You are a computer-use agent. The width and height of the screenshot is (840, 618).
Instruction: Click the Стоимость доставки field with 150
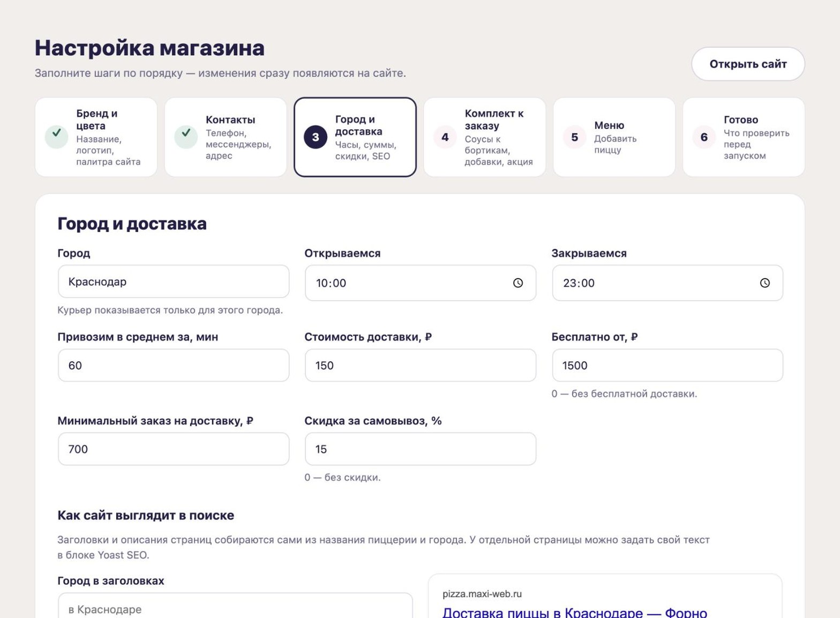pos(421,366)
